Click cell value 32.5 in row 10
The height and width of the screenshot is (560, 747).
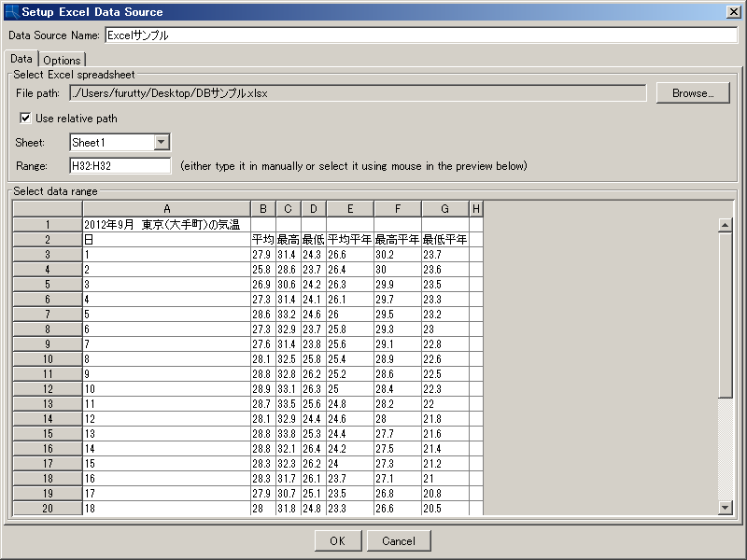pyautogui.click(x=289, y=359)
